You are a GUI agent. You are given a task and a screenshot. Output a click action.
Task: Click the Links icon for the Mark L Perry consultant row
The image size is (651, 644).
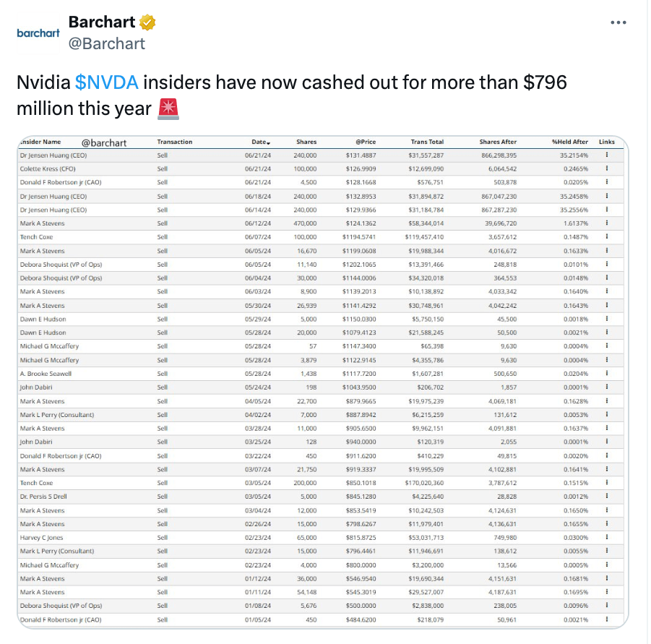[608, 415]
